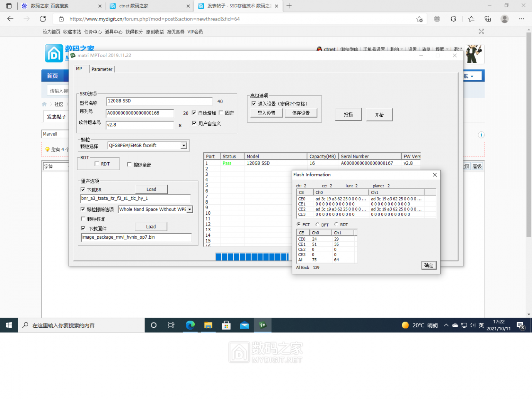Image resolution: width=532 pixels, height=399 pixels.
Task: Open the QFG8PEM/EM6R 颗粒选择 dropdown
Action: pyautogui.click(x=184, y=145)
